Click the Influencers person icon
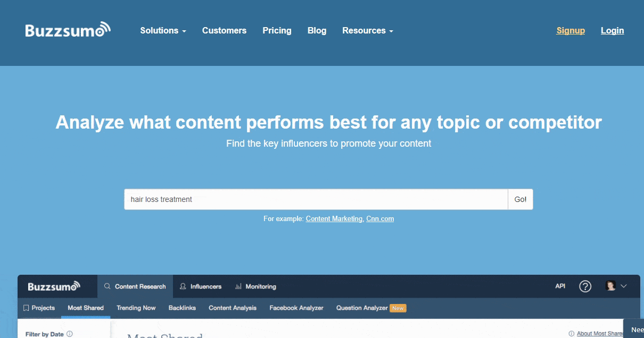 coord(183,286)
